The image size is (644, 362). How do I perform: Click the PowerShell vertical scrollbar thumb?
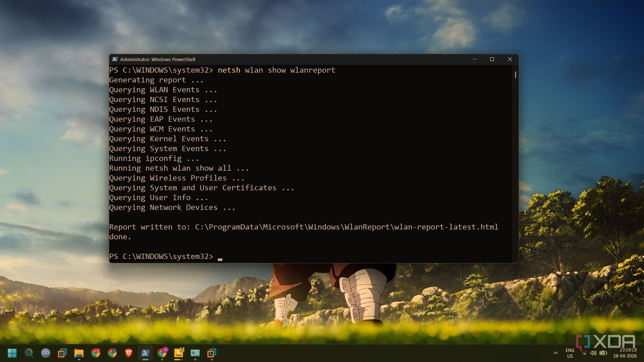click(515, 75)
